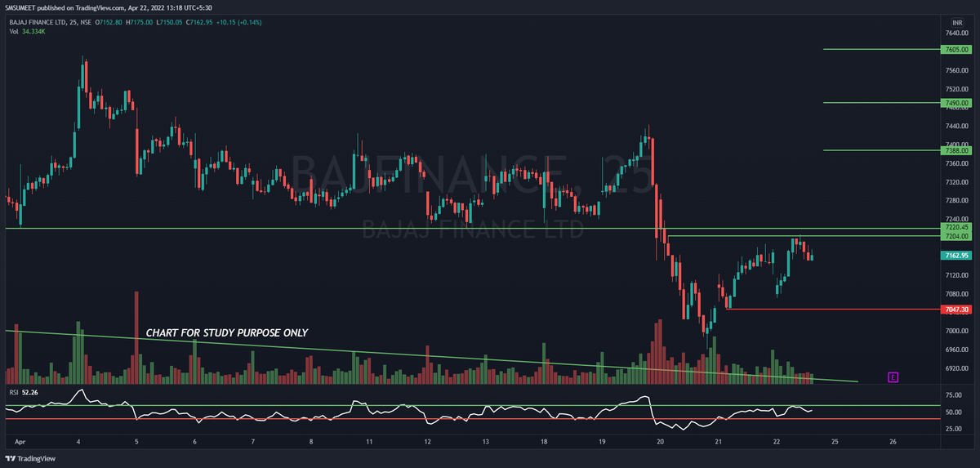Click the 7360.00 price axis tick
Viewport: 980px width, 468px height.
(957, 163)
